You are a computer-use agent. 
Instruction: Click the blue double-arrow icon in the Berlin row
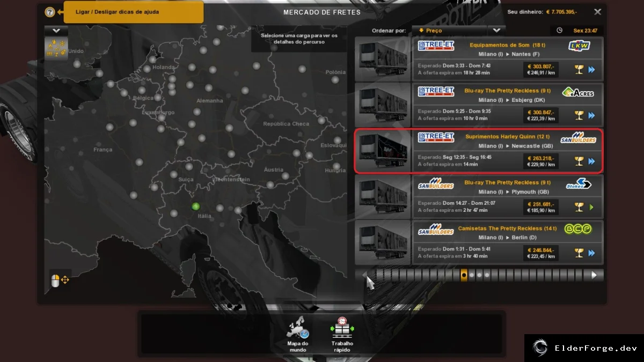point(592,253)
